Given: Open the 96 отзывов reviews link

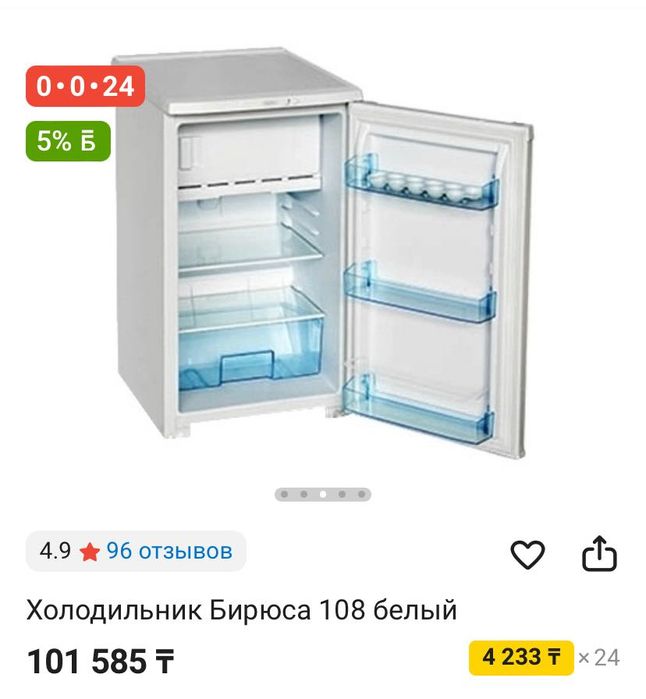Looking at the screenshot, I should (x=169, y=551).
